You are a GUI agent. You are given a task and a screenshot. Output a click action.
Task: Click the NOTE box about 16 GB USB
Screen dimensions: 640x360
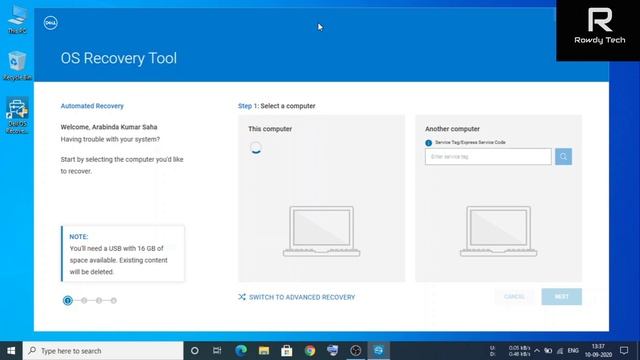click(x=123, y=254)
